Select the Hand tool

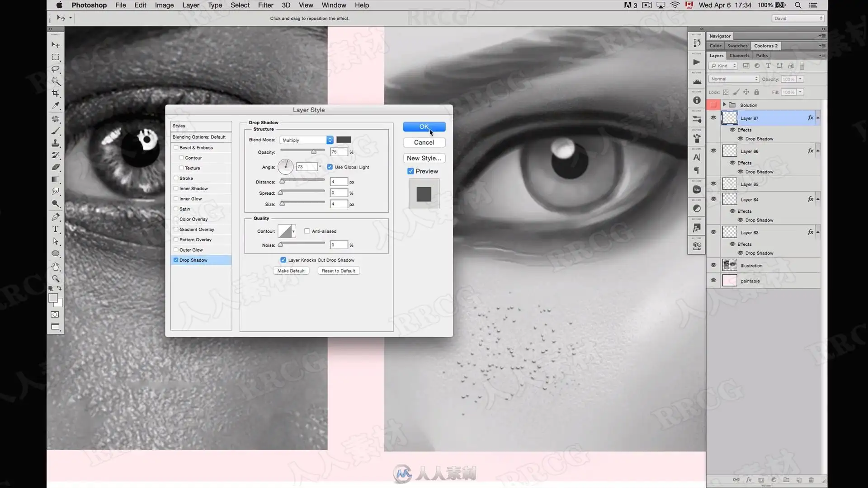pos(56,267)
